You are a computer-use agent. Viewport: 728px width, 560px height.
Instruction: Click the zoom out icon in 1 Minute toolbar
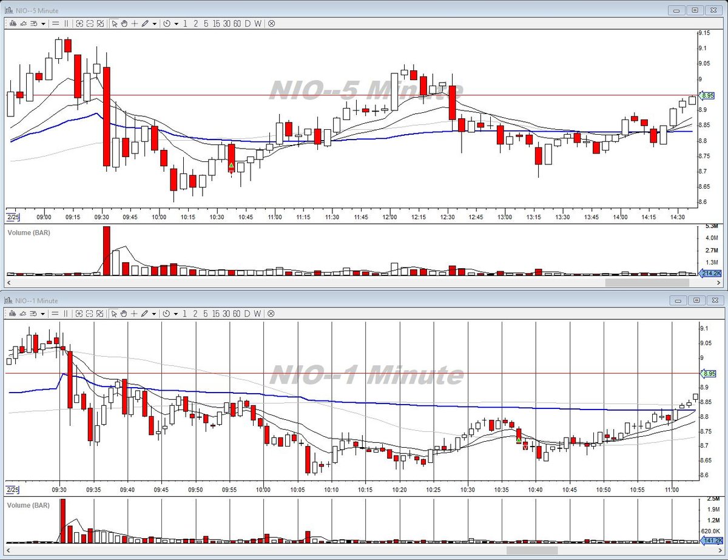click(90, 314)
